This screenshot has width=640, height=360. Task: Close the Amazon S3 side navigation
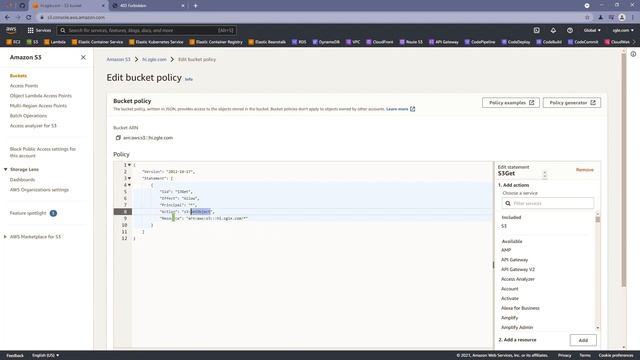tap(83, 58)
